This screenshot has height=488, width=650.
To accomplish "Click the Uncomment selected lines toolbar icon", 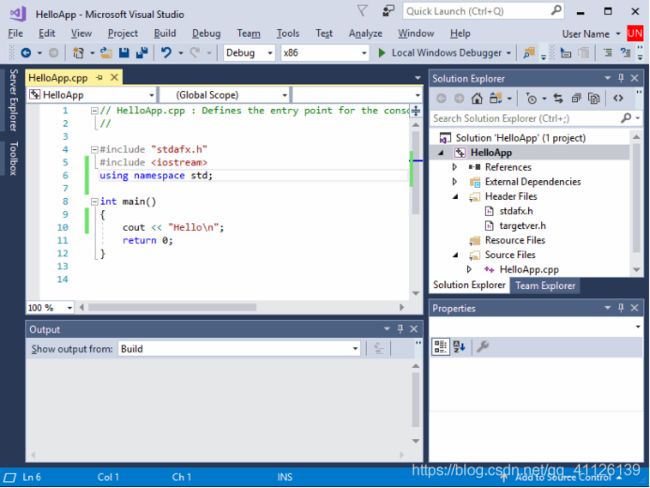I will click(x=625, y=53).
